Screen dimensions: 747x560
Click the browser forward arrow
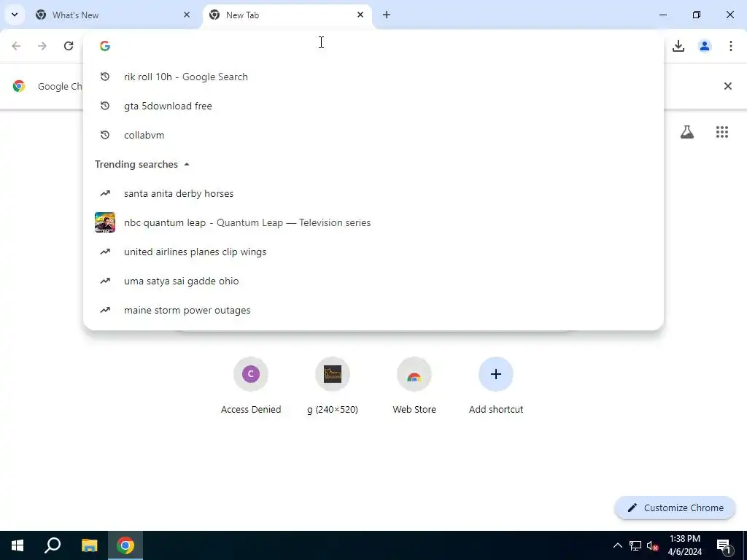pyautogui.click(x=42, y=46)
